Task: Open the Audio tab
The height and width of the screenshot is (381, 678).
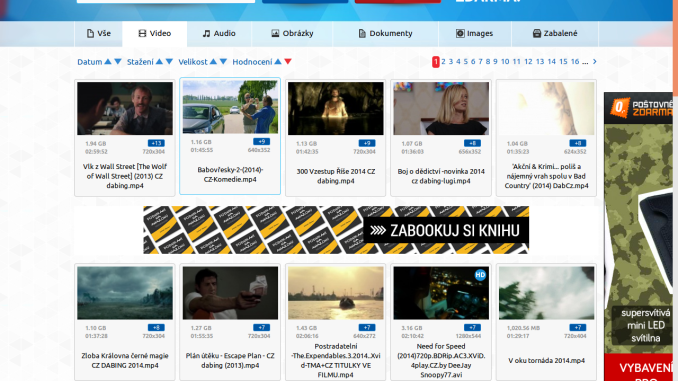Action: tap(219, 33)
